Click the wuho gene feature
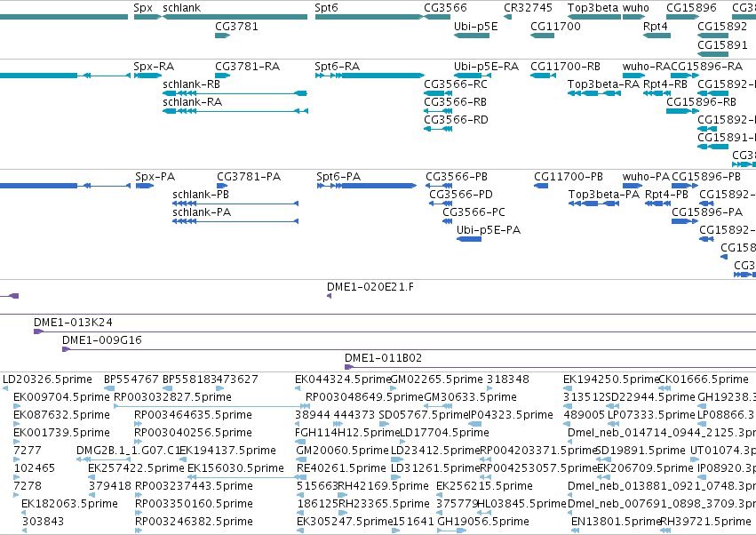Image resolution: width=756 pixels, height=535 pixels. [633, 17]
